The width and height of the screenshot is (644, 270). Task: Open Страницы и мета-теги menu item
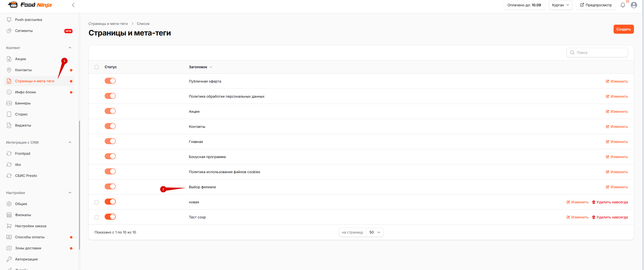[x=39, y=81]
